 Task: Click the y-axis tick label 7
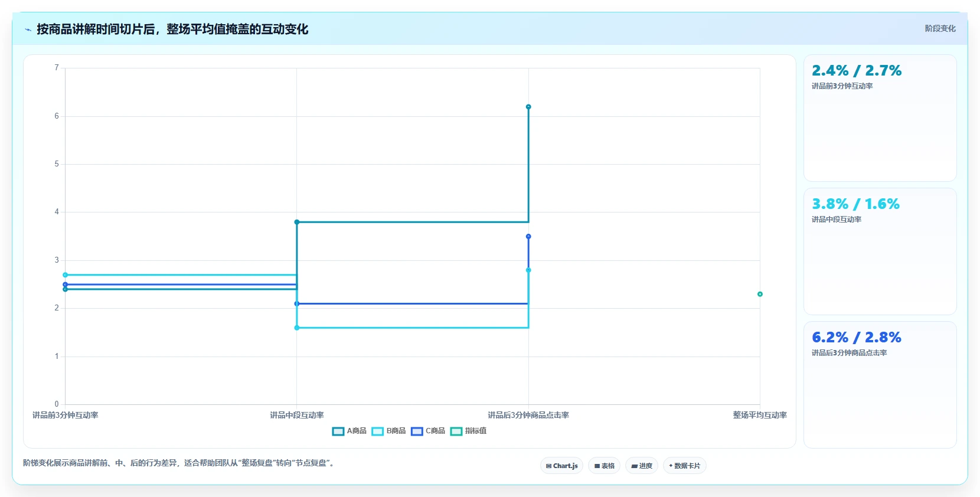tap(57, 68)
